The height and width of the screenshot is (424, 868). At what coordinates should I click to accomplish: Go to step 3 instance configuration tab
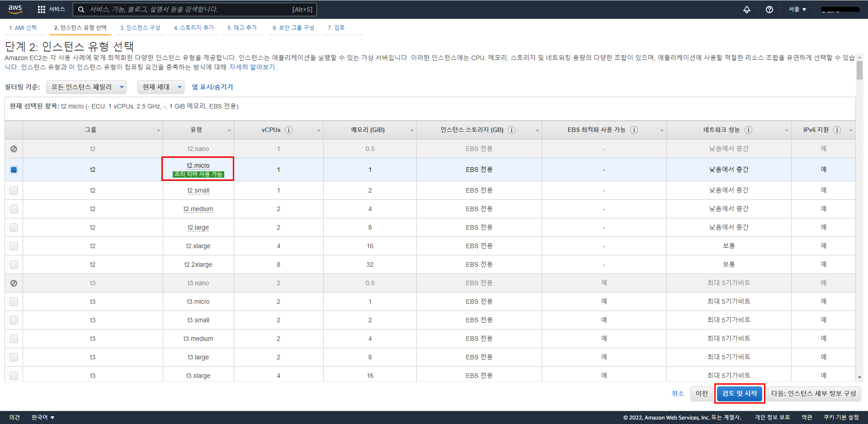(x=140, y=28)
